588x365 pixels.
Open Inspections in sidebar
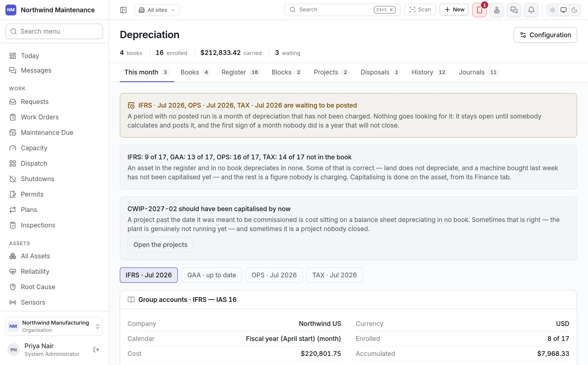click(x=54, y=225)
